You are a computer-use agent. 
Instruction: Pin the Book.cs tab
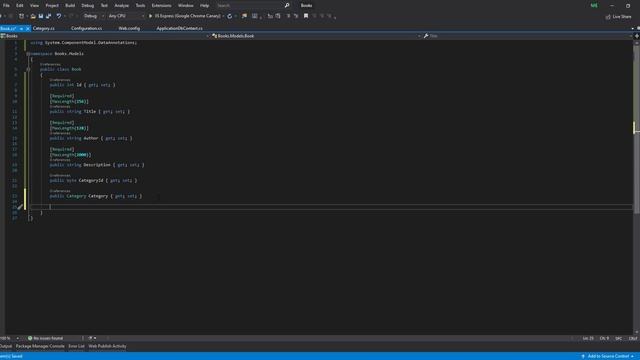click(x=21, y=29)
